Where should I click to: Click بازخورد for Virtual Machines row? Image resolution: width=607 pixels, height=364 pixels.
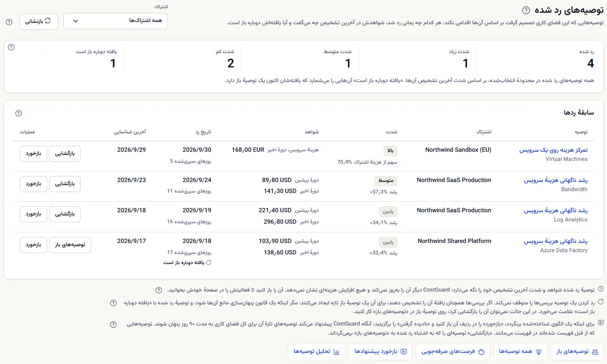pos(33,154)
